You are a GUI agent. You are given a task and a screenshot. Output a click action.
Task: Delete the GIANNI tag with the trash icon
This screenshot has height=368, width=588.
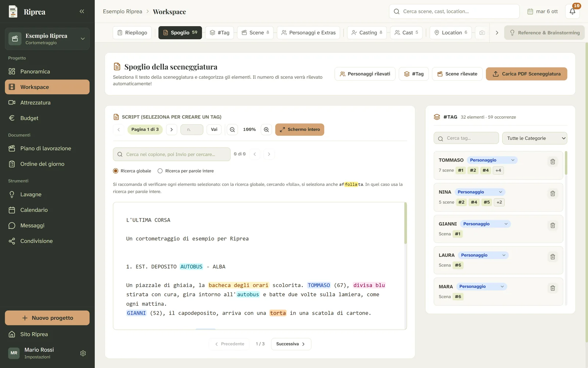(552, 225)
